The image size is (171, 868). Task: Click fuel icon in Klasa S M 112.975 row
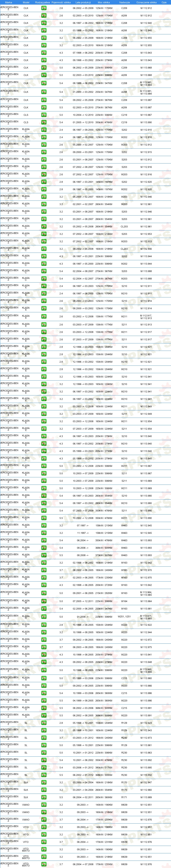pyautogui.click(x=44, y=647)
